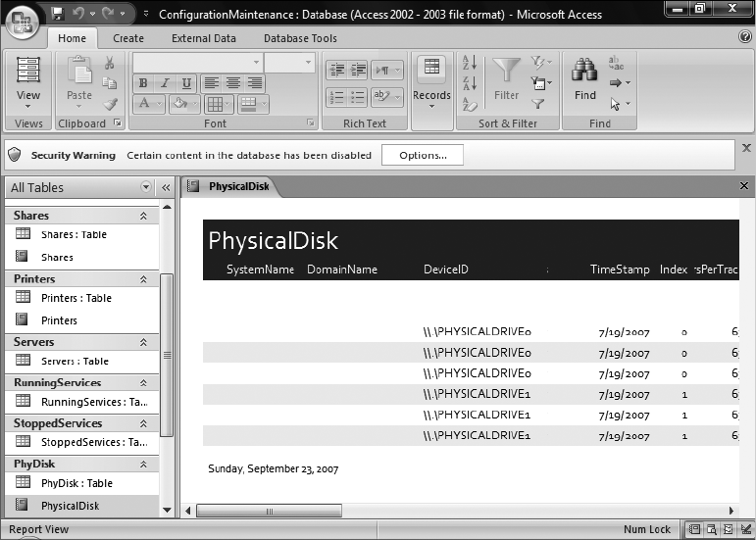Align text left
756x540 pixels.
click(211, 83)
